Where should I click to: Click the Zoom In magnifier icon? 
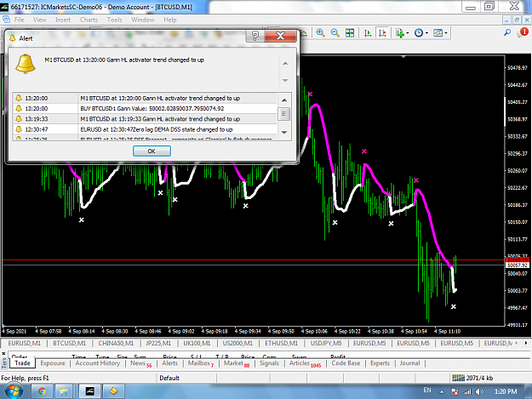point(320,33)
